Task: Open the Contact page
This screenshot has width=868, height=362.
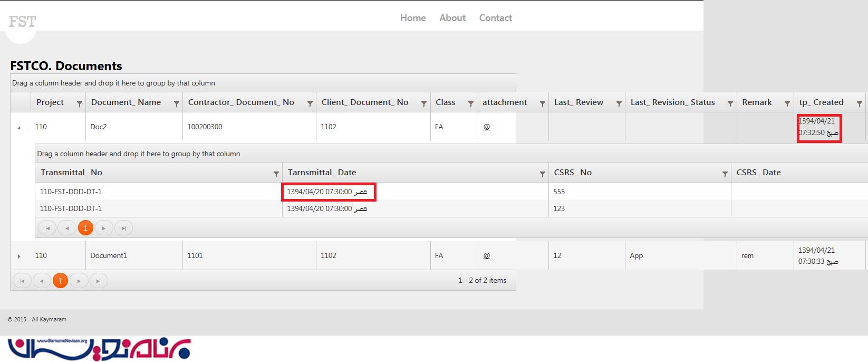Action: (x=495, y=18)
